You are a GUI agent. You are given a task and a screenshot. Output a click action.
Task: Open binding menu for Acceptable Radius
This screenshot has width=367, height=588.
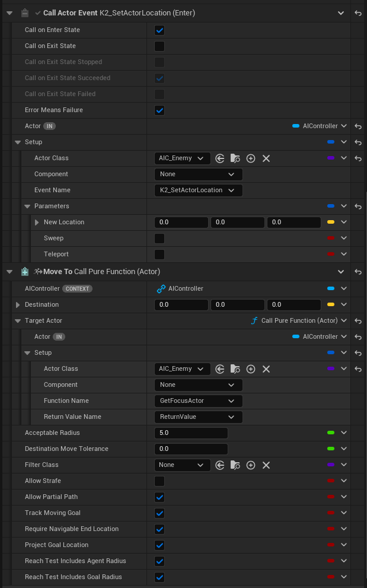click(x=344, y=433)
